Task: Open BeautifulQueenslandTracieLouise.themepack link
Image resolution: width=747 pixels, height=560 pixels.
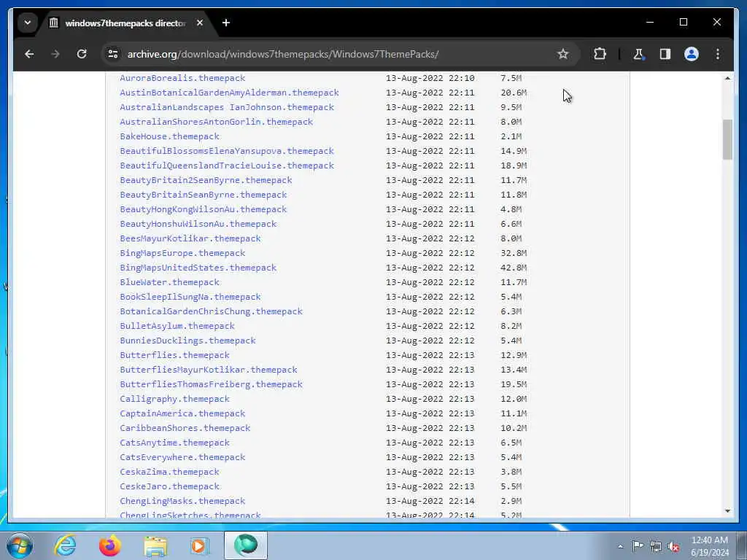Action: pyautogui.click(x=227, y=166)
